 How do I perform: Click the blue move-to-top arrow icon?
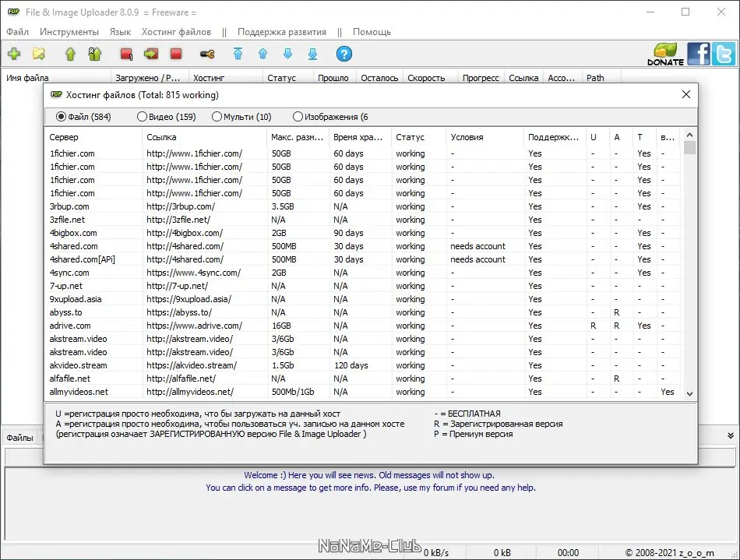[238, 54]
